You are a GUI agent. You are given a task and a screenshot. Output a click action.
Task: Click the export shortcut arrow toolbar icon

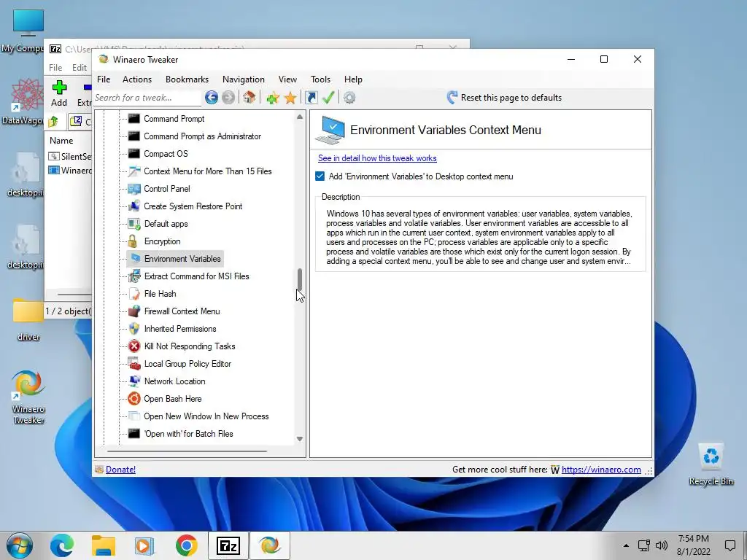pyautogui.click(x=311, y=98)
